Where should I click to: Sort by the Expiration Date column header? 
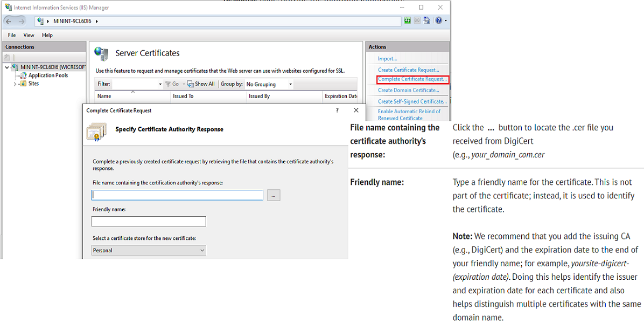point(340,96)
